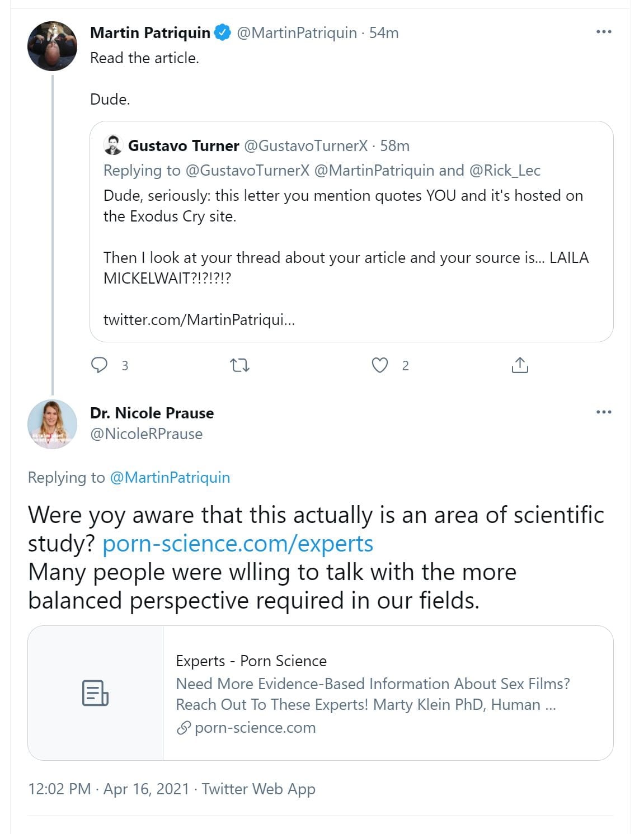This screenshot has width=644, height=834.
Task: Open more options on Martin Patriquin's tweet
Action: pos(604,32)
